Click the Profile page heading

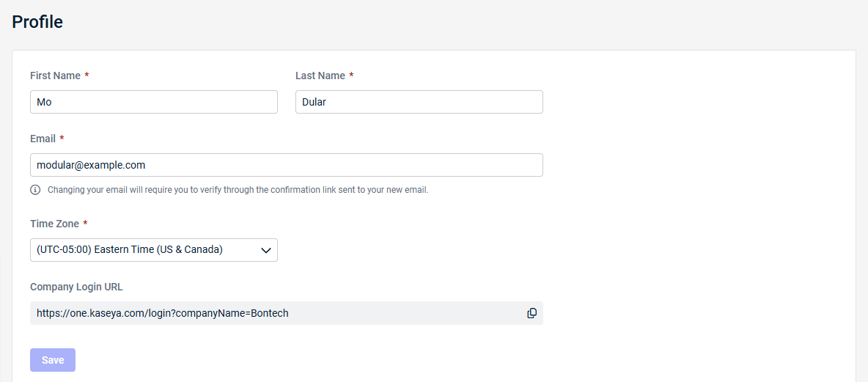pos(37,21)
